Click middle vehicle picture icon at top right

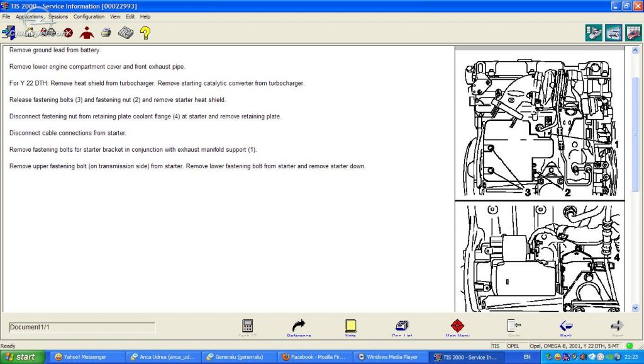[613, 33]
